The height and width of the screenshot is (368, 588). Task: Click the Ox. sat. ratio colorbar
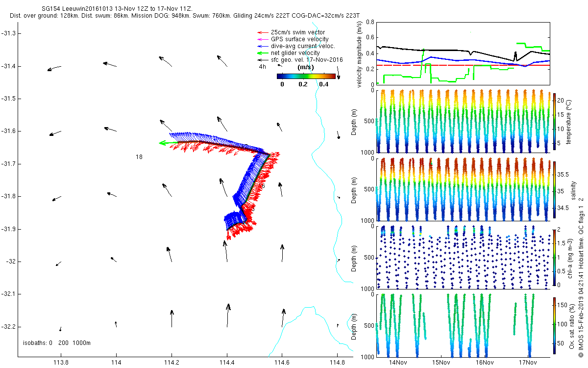(555, 324)
